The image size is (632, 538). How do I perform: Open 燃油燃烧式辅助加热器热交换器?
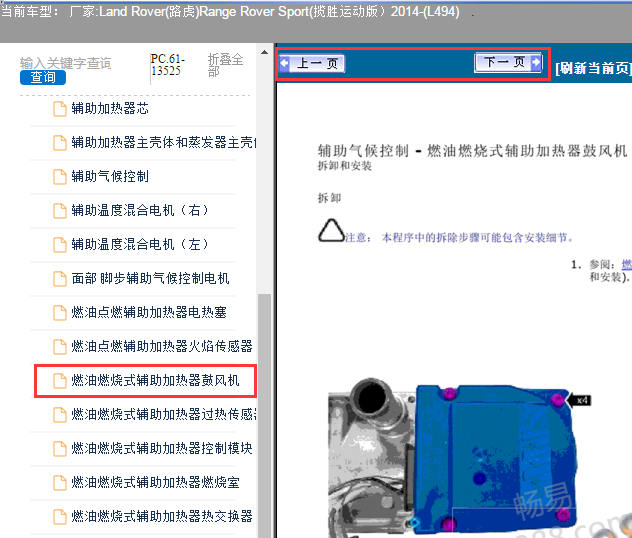coord(162,516)
